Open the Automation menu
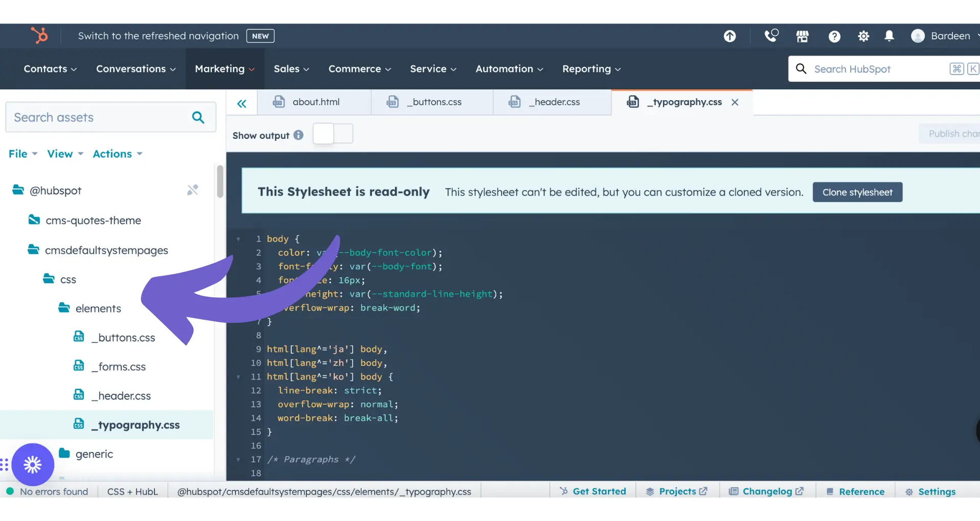The image size is (980, 521). coord(509,69)
